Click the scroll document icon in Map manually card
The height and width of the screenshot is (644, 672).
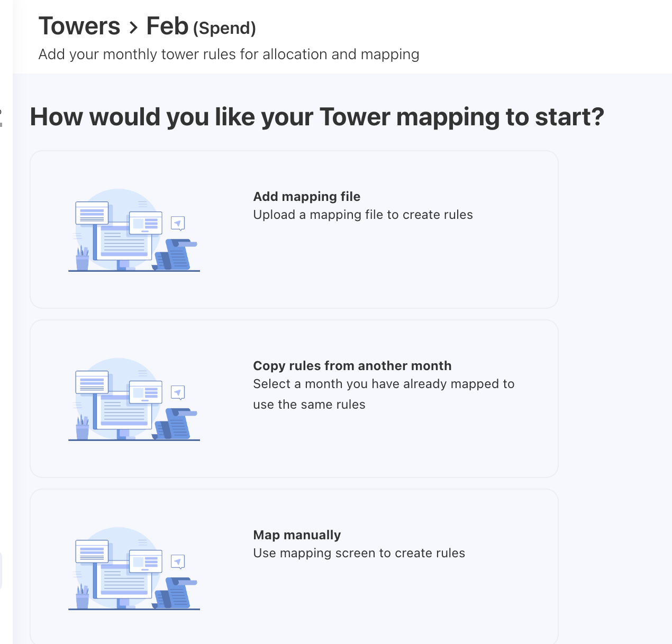point(176,593)
